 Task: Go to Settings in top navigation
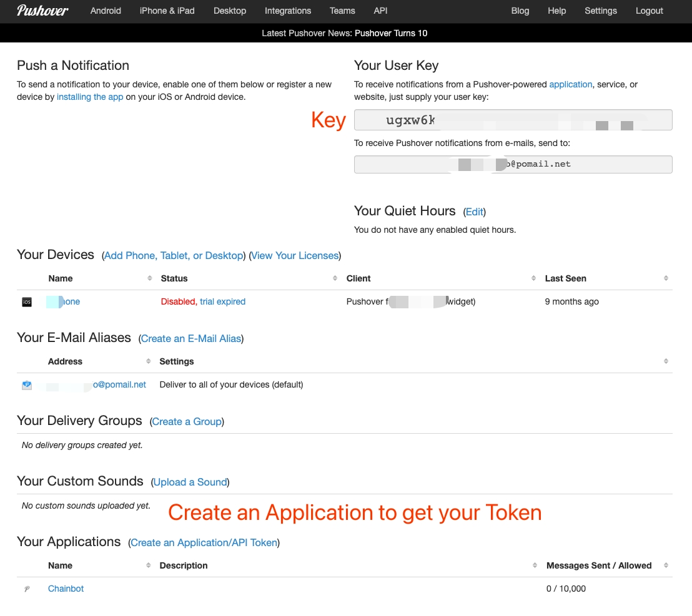click(601, 11)
